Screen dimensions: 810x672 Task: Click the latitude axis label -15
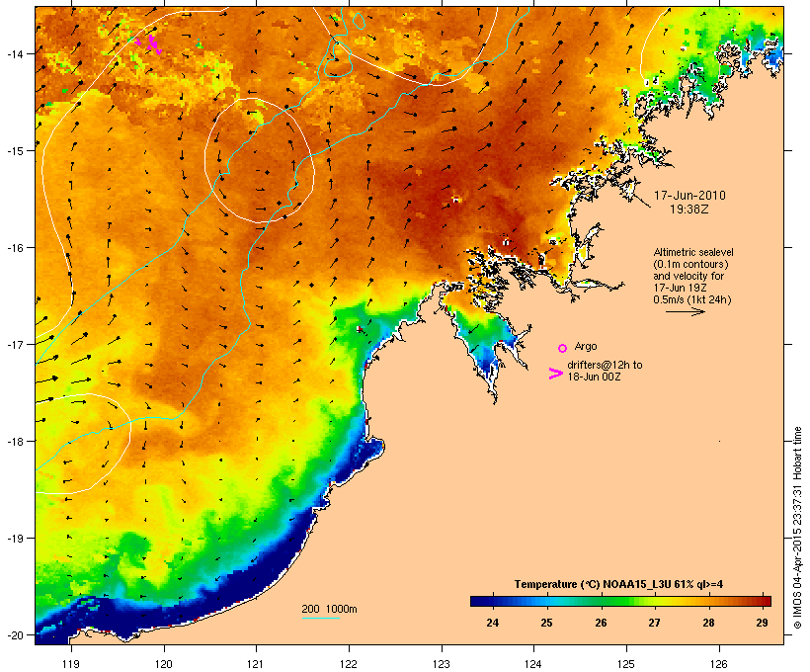pos(14,151)
